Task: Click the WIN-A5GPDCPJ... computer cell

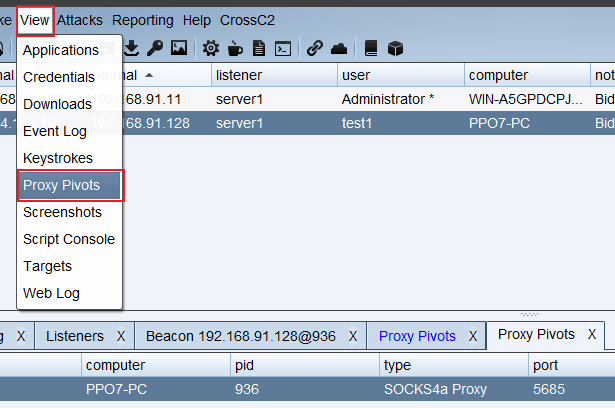Action: pos(526,99)
